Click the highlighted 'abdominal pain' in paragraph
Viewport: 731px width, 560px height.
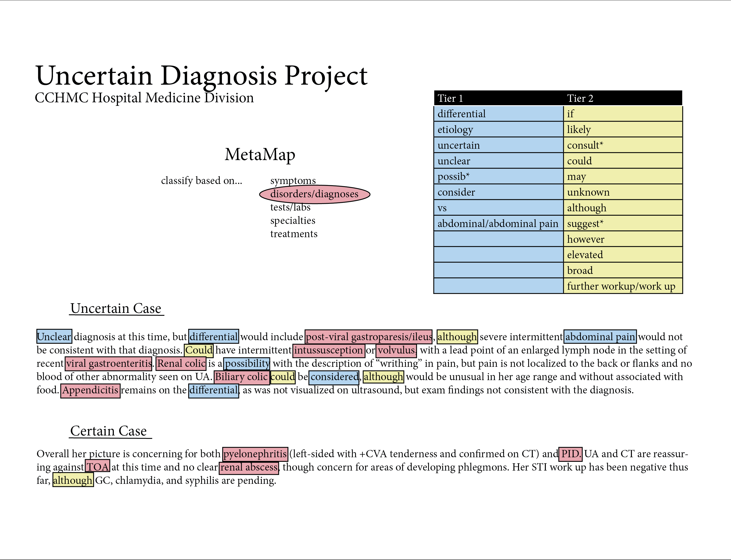(600, 336)
